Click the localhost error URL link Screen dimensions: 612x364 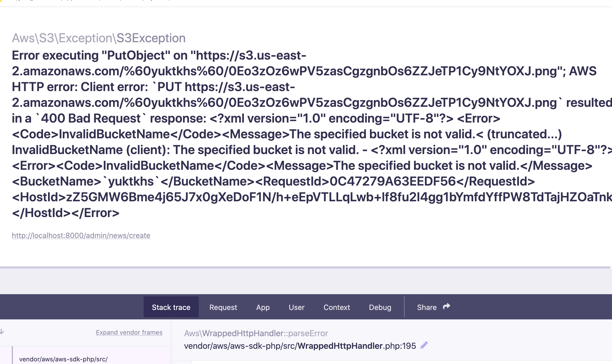81,235
